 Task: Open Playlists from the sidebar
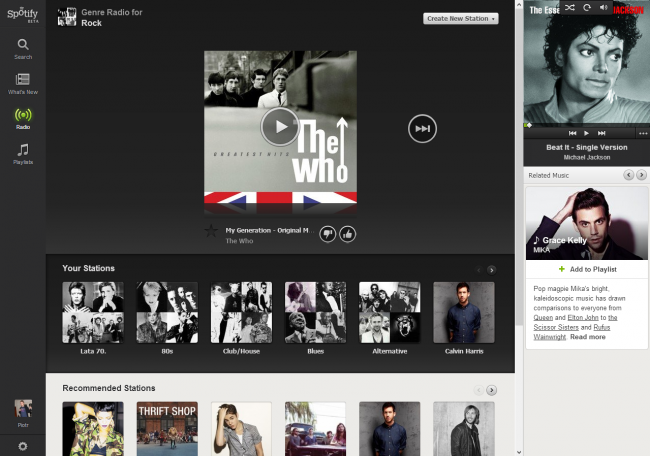[x=23, y=154]
